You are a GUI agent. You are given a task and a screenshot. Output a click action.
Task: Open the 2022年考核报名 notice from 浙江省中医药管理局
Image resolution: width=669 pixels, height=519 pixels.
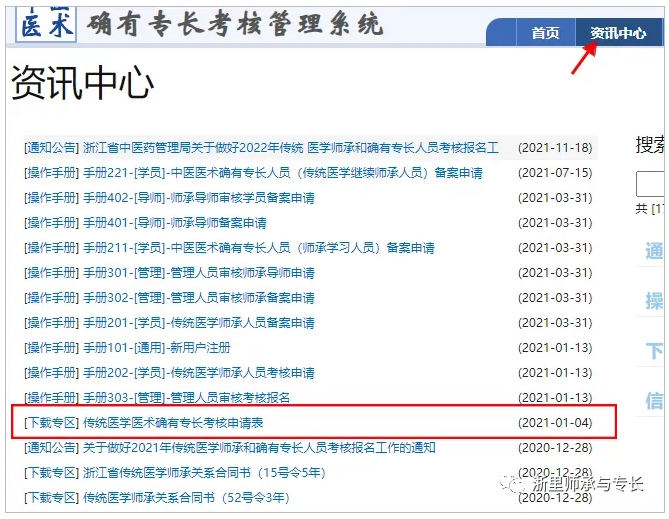[x=291, y=148]
